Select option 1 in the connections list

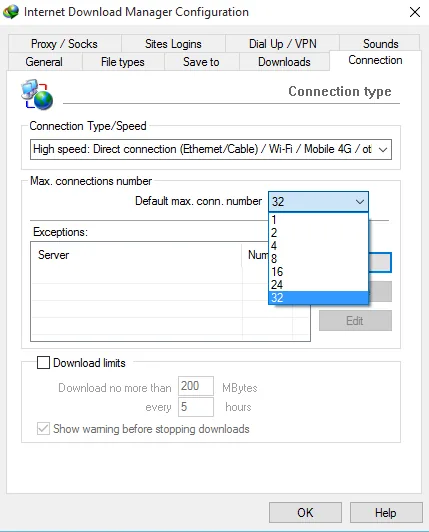click(318, 220)
